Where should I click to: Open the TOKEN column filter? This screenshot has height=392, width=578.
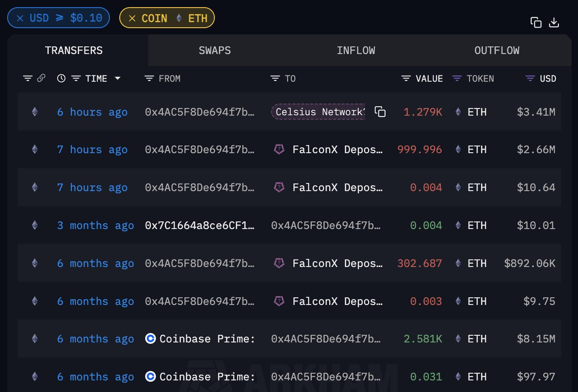[457, 79]
